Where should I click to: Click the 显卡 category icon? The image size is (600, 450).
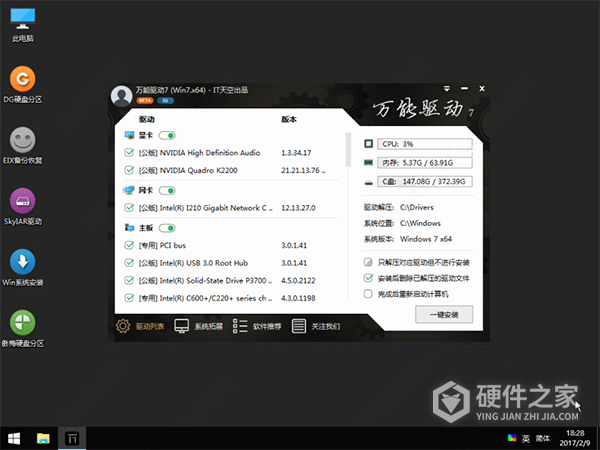click(129, 135)
